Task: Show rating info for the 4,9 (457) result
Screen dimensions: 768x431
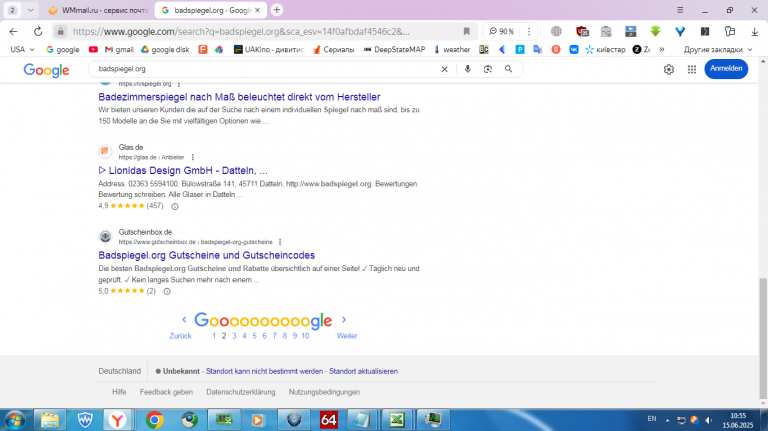Action: click(175, 207)
